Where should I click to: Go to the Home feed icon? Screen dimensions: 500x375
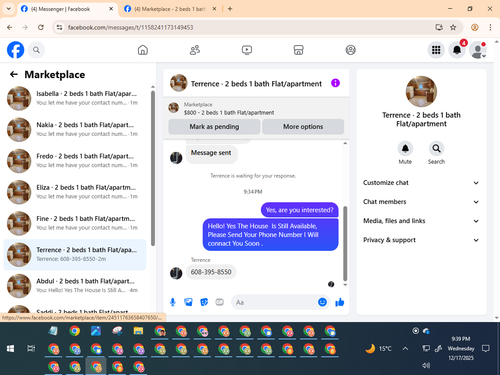[x=143, y=50]
